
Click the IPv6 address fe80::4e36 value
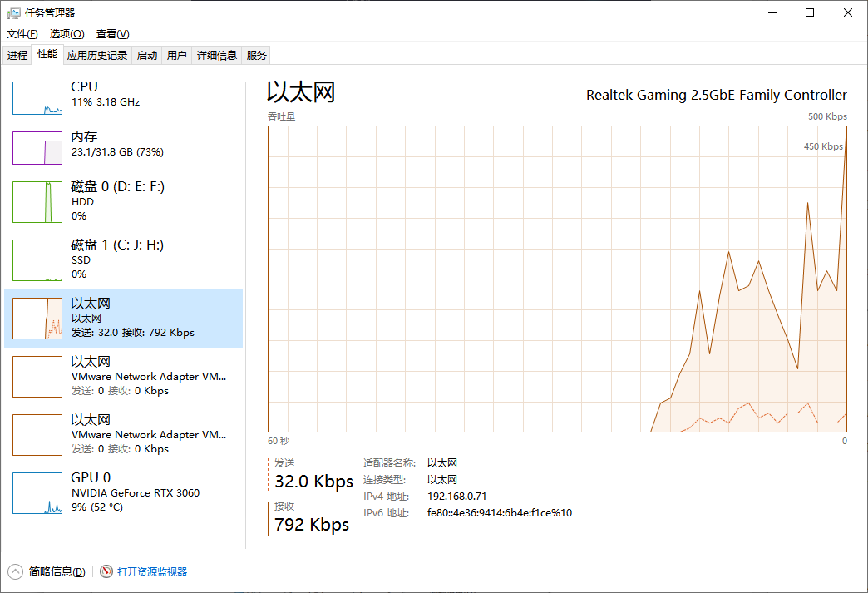pos(500,512)
